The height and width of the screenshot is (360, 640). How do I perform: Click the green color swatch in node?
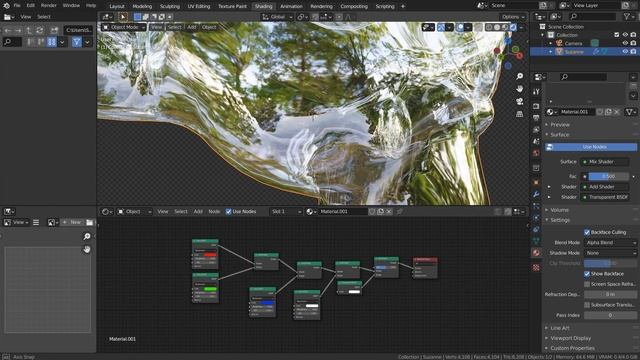210,289
